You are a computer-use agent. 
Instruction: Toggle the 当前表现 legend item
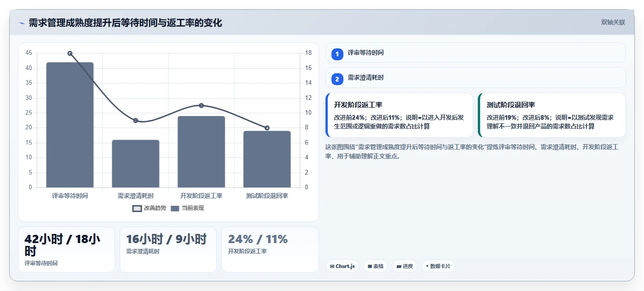coord(187,208)
